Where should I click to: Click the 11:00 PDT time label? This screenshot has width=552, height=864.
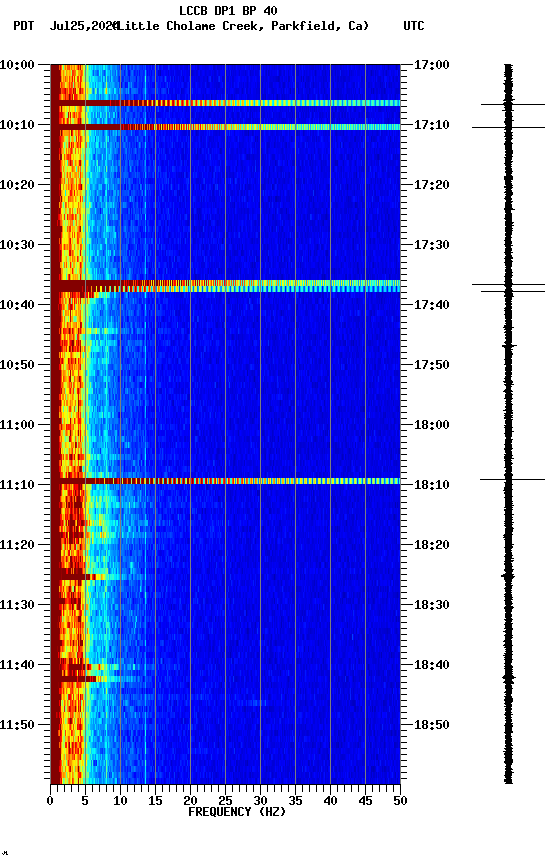(x=17, y=425)
